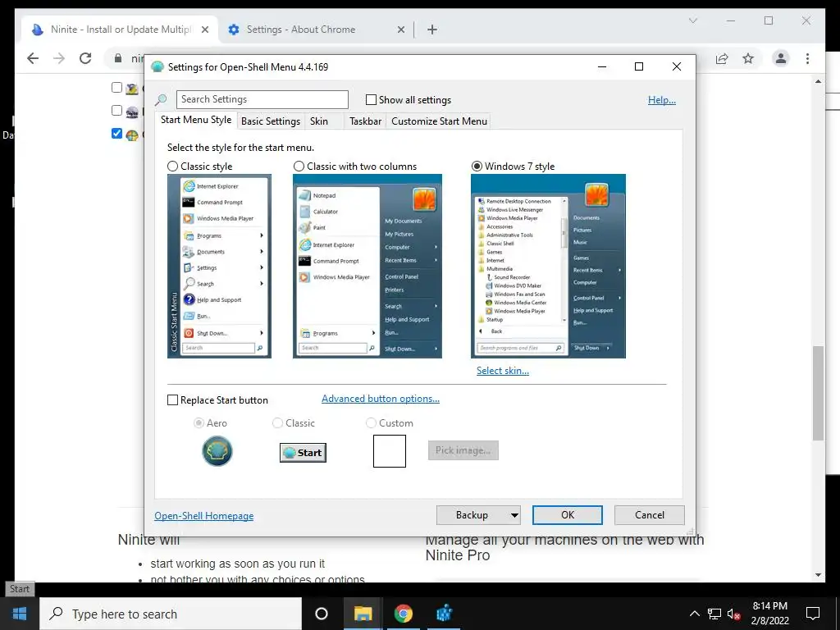Open File Explorer from the taskbar
The width and height of the screenshot is (840, 630).
[363, 614]
